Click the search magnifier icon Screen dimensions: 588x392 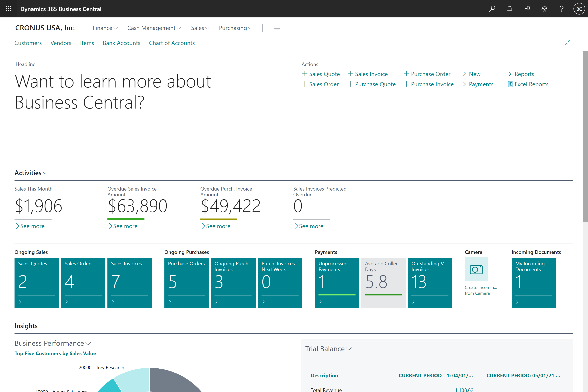point(492,9)
